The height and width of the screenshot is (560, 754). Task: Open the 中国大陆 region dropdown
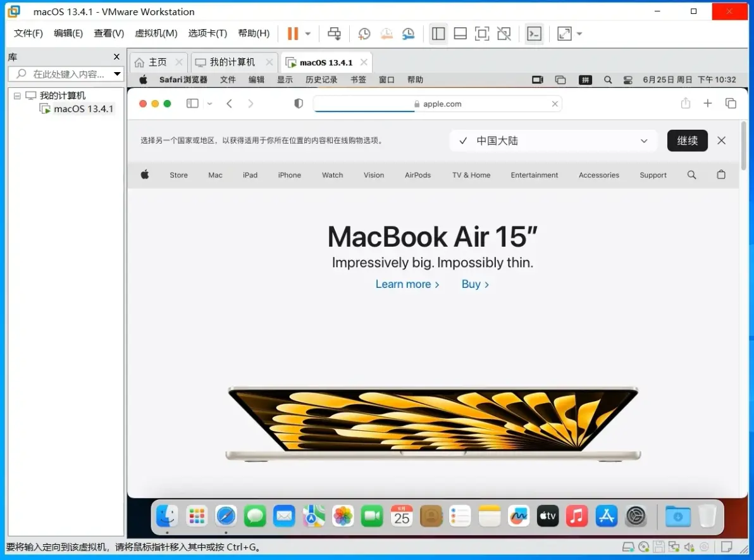pyautogui.click(x=553, y=141)
